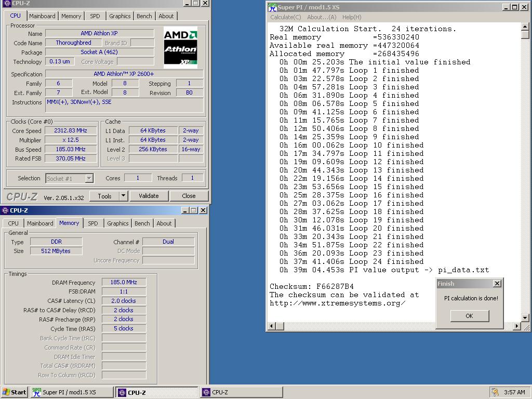Click the Super PI scroll down arrow
This screenshot has width=532, height=399.
pyautogui.click(x=525, y=318)
